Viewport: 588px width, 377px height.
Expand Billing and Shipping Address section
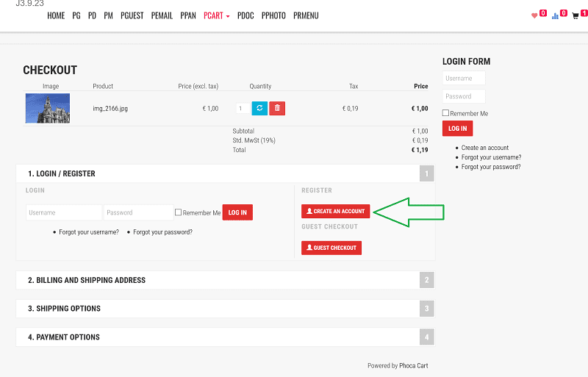point(87,280)
